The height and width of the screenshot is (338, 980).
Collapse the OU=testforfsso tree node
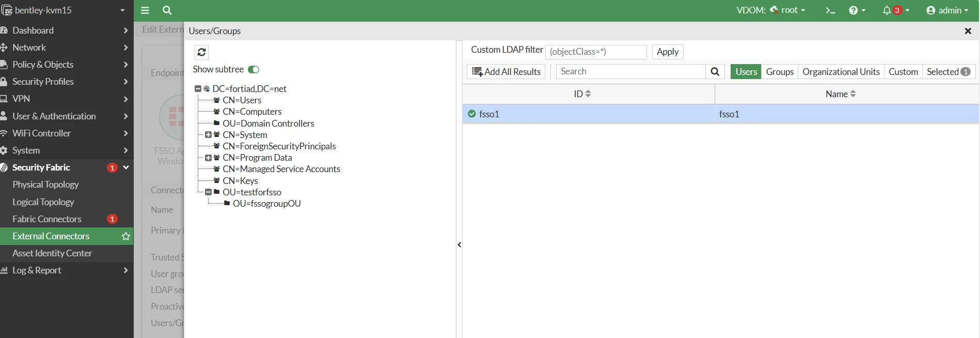[x=208, y=192]
